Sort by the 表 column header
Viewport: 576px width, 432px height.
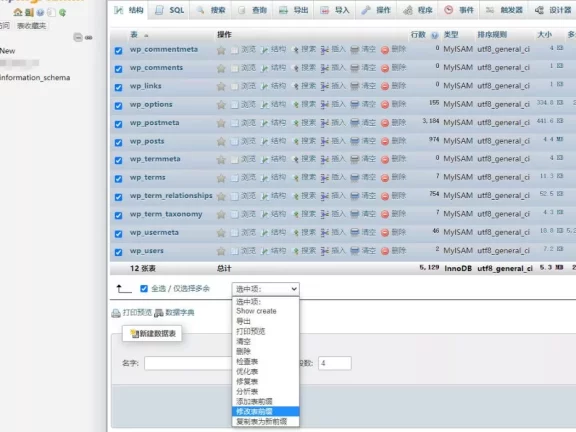point(134,35)
